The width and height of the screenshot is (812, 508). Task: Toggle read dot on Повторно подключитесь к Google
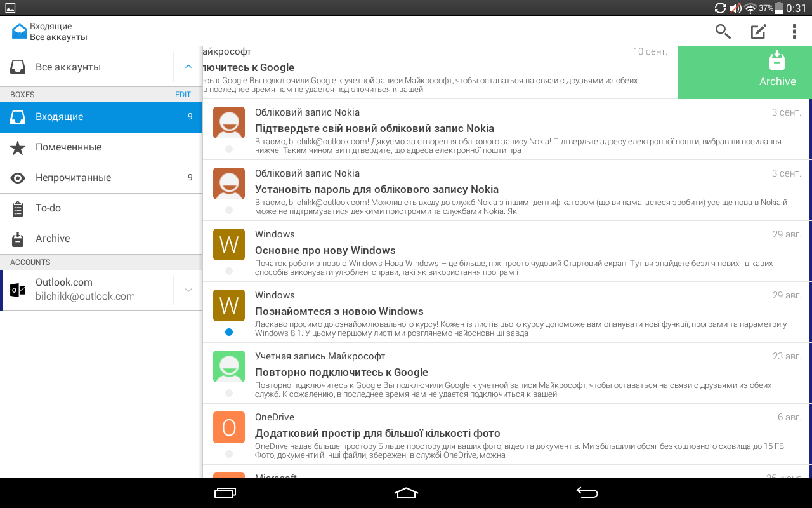coord(229,393)
